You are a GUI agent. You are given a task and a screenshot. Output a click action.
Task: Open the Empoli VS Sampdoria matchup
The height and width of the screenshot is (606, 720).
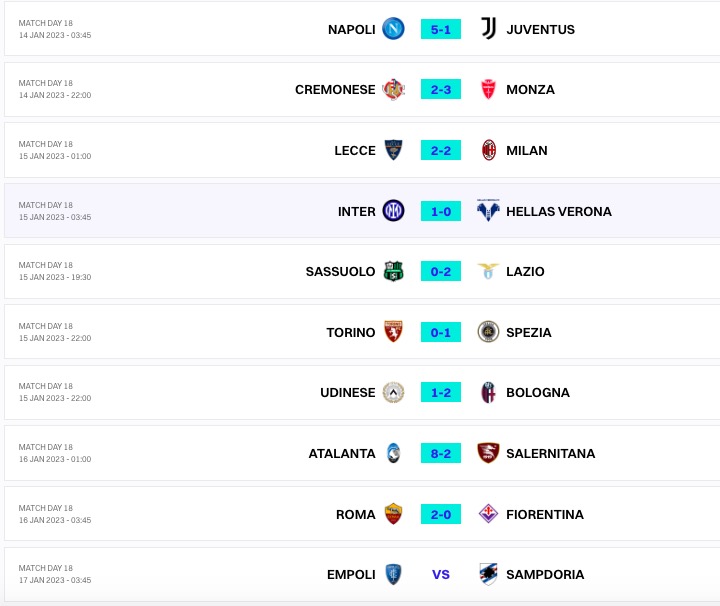click(441, 574)
